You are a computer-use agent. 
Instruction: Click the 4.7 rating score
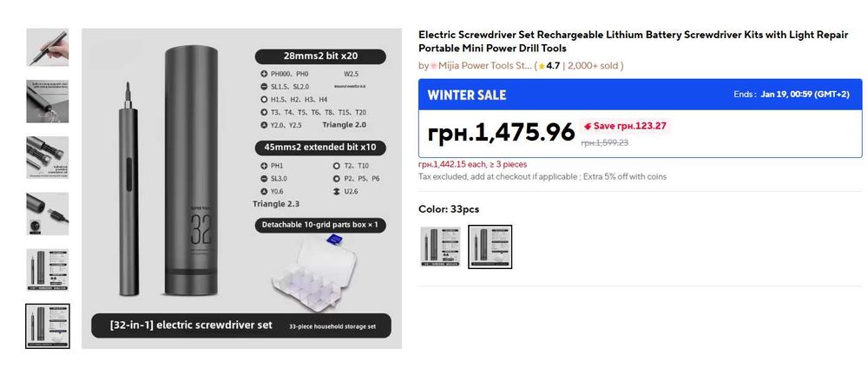[553, 66]
